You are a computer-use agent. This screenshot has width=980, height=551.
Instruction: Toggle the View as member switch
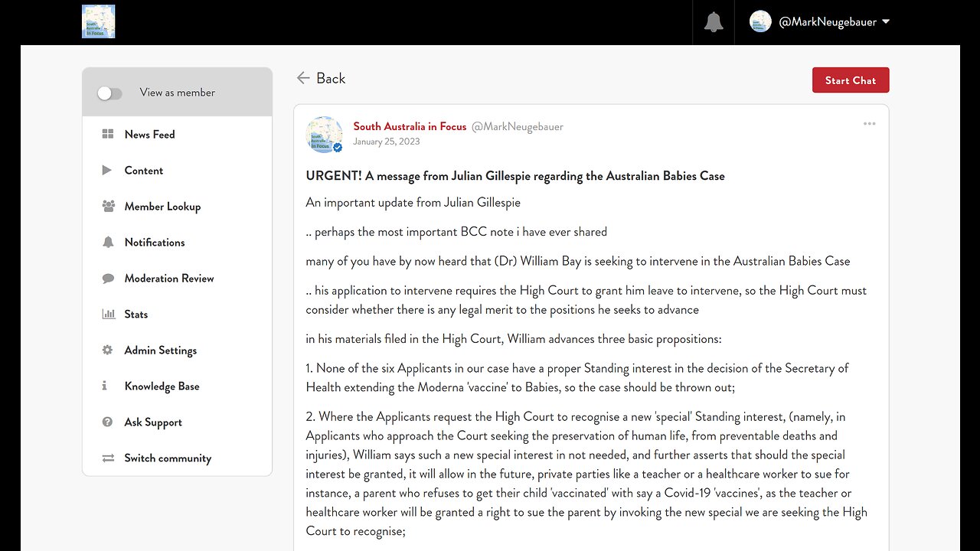pos(109,93)
